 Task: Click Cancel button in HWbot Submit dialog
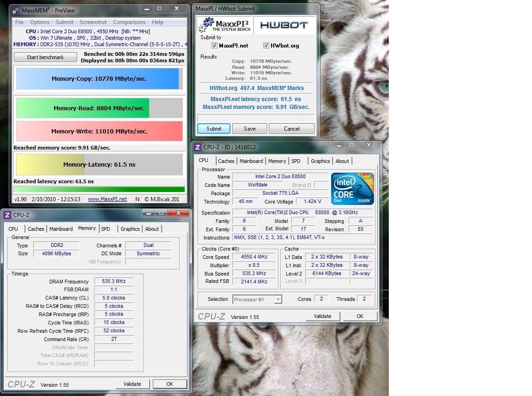[291, 128]
